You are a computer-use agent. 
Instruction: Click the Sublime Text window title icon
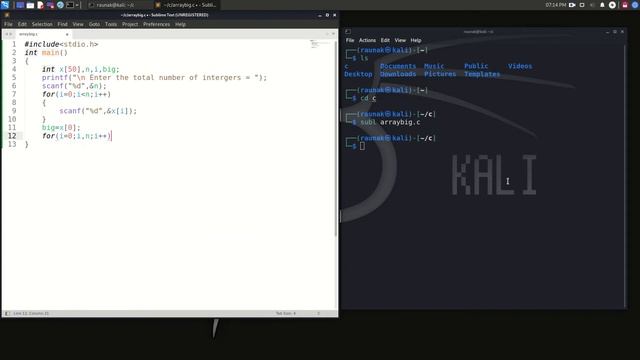[x=7, y=15]
